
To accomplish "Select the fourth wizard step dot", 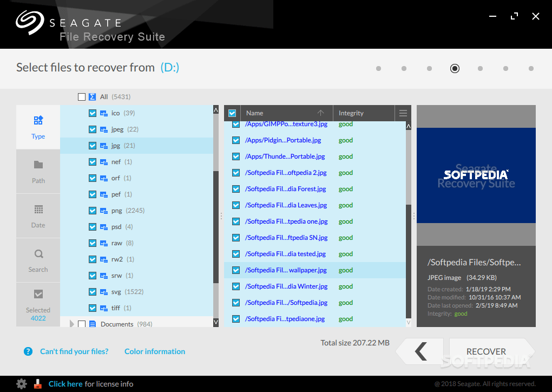I will coord(455,68).
